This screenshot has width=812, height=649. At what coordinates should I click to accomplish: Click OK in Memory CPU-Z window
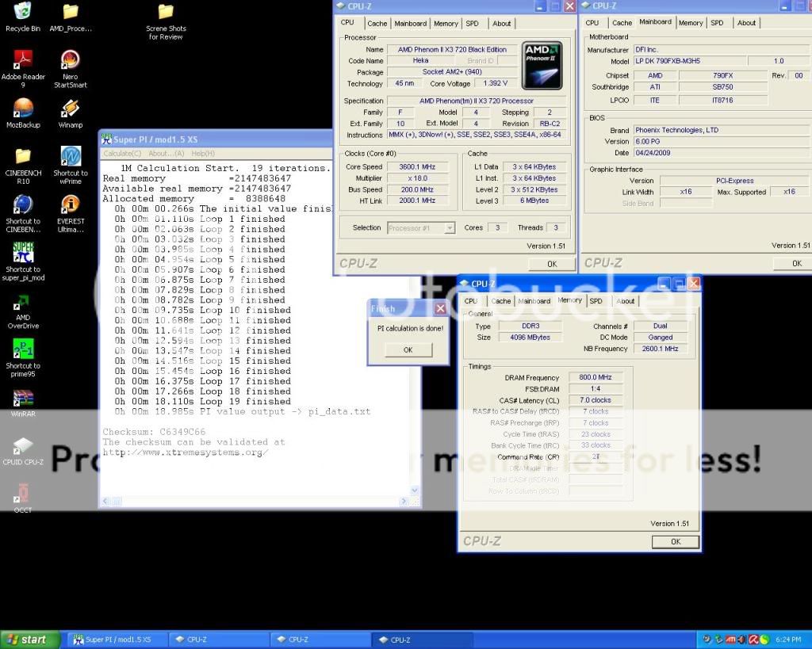tap(676, 542)
